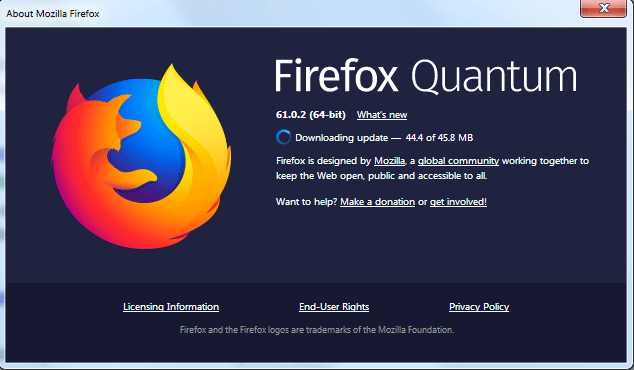Click the Downloading update status label
The height and width of the screenshot is (370, 634).
(342, 138)
